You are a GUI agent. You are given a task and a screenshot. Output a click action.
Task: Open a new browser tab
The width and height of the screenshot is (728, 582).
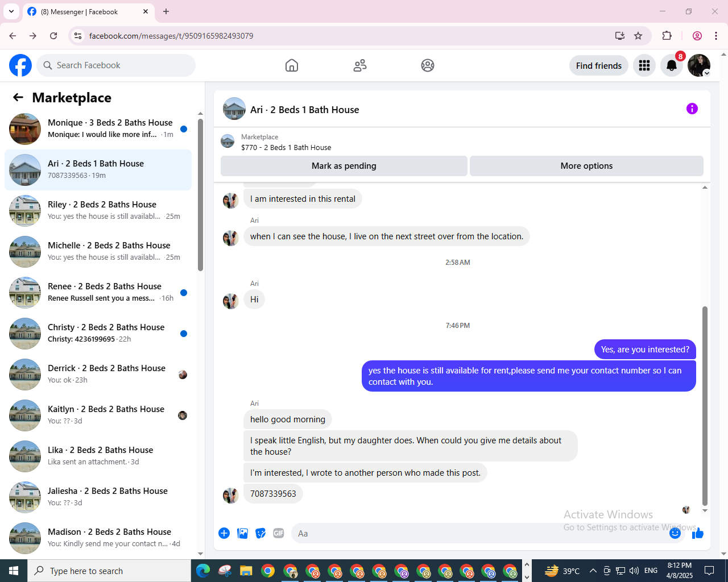[x=166, y=11]
